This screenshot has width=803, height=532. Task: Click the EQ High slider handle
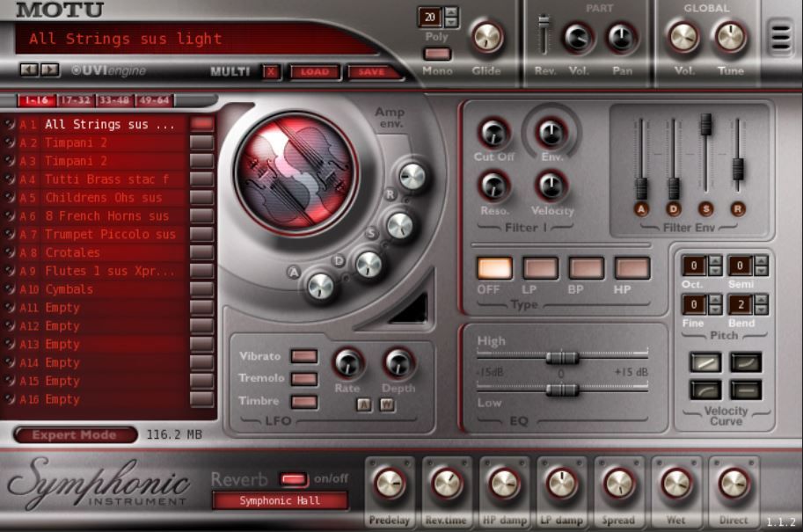(562, 357)
